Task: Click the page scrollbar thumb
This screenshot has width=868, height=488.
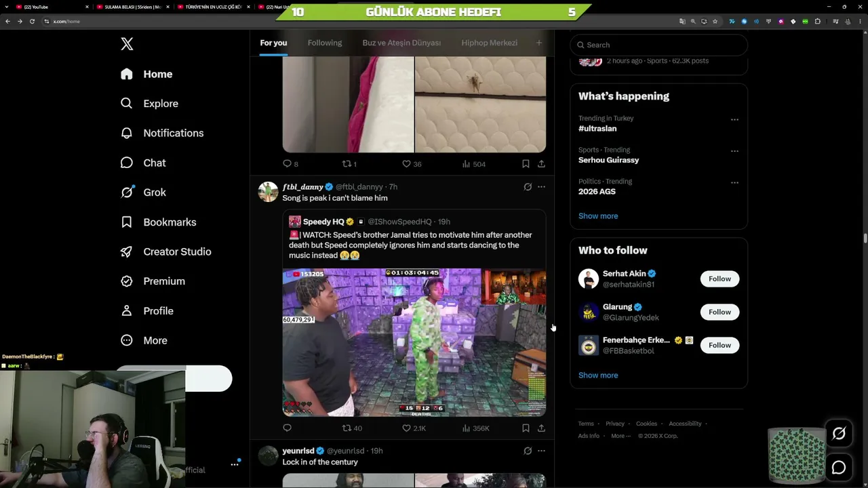Action: point(865,238)
